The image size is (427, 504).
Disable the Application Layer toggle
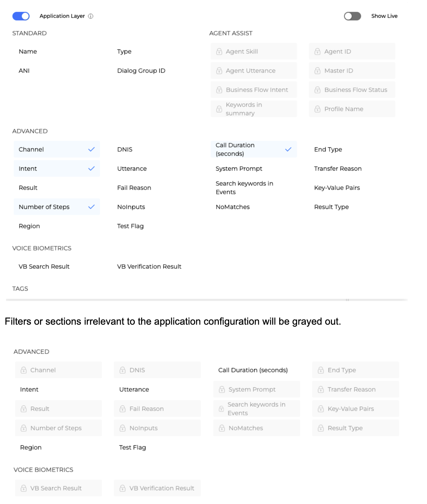[21, 16]
